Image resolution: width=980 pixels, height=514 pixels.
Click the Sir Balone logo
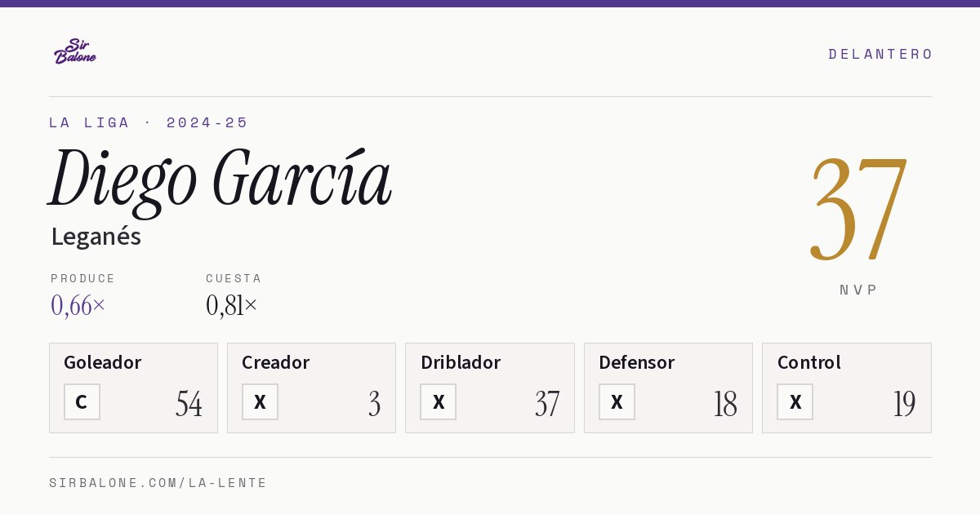[x=75, y=51]
